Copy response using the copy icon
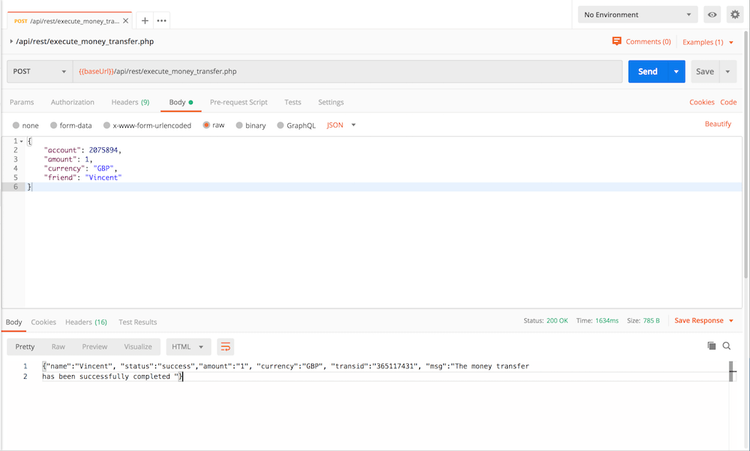The image size is (750, 451). pos(711,346)
